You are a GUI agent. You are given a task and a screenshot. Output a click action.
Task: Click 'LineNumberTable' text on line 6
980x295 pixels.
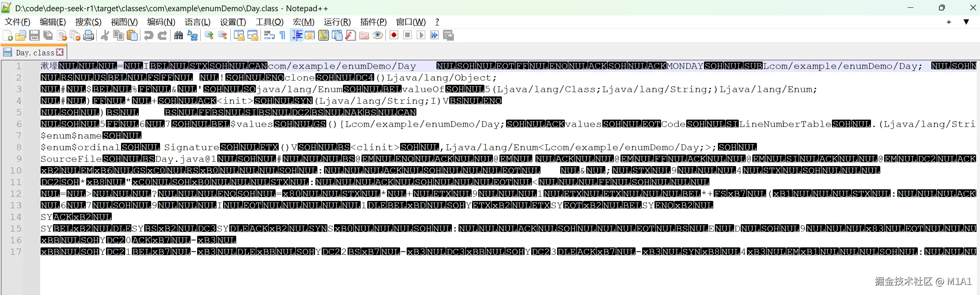(x=785, y=124)
